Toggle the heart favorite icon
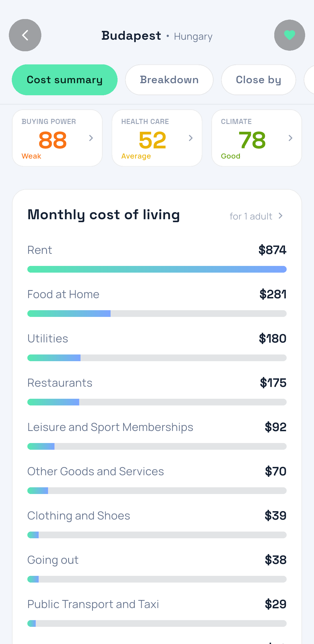 pos(290,35)
